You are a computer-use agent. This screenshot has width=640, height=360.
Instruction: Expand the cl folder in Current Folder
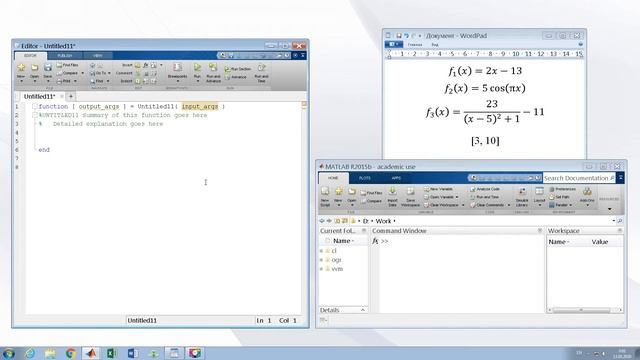321,251
